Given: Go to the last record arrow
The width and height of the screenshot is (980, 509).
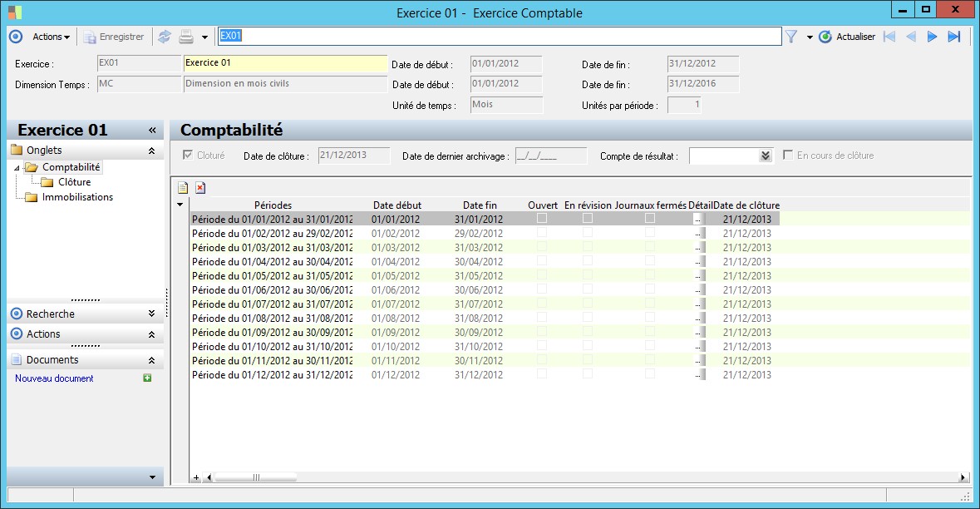Looking at the screenshot, I should [x=953, y=37].
